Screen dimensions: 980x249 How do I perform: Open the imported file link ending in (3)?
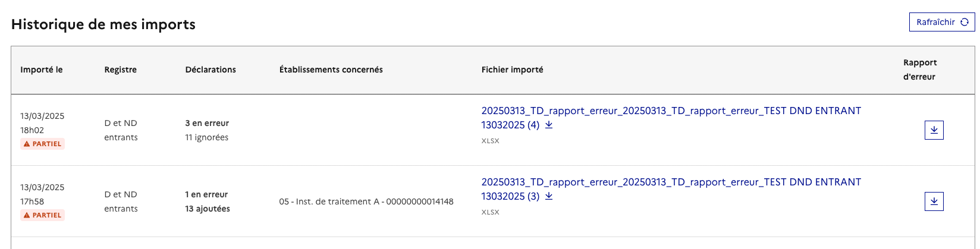671,182
